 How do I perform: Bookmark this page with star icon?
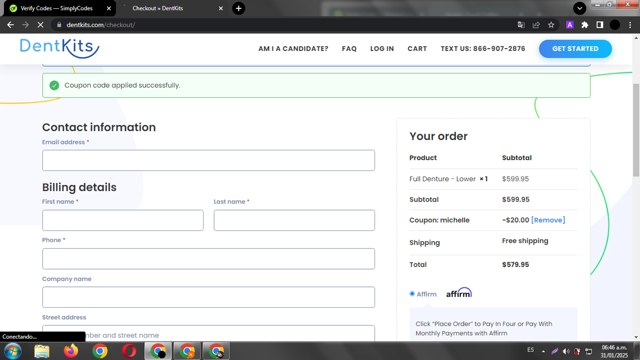[x=551, y=25]
